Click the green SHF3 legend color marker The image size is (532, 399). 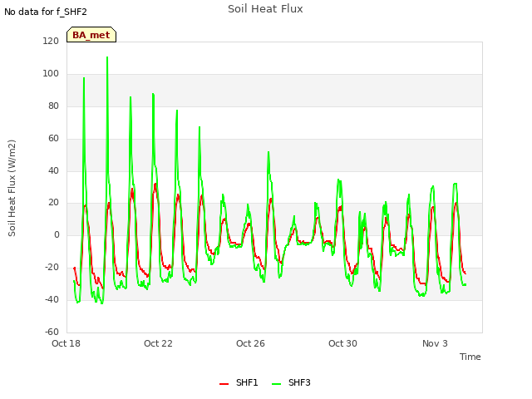coord(277,384)
